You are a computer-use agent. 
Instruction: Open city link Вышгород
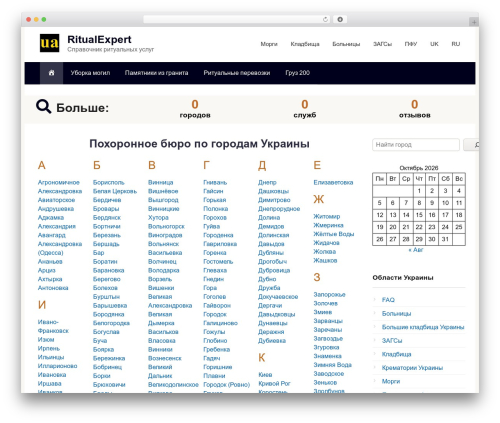tap(163, 200)
